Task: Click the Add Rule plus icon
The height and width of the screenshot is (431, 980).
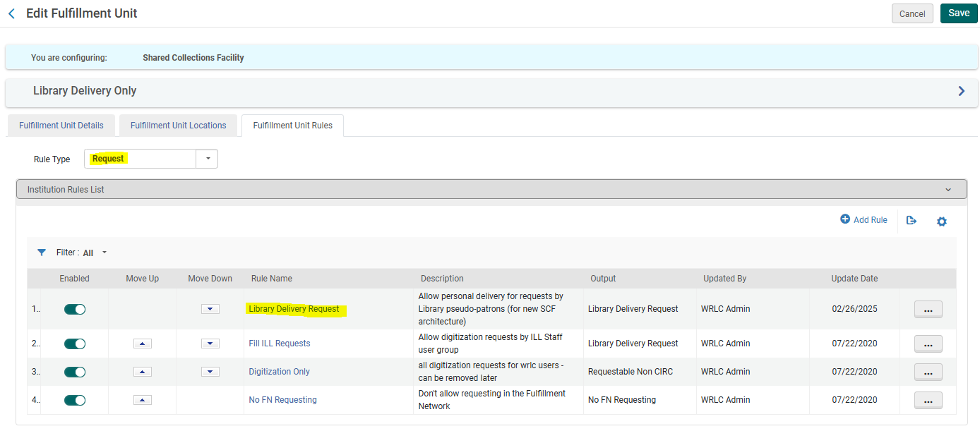Action: tap(863, 219)
